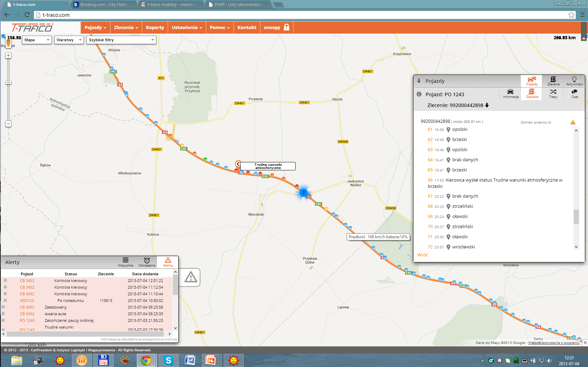The width and height of the screenshot is (588, 367).
Task: Expand the Pomoc help menu
Action: coord(220,27)
